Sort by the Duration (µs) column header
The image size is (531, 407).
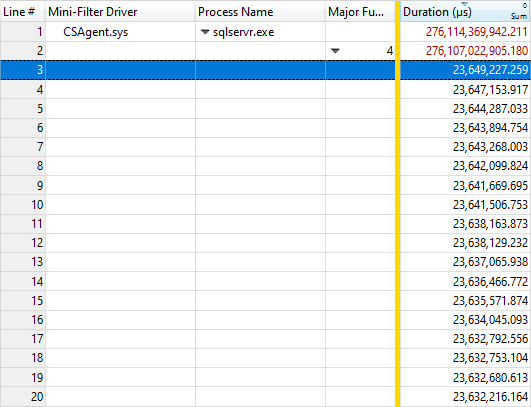(x=437, y=12)
